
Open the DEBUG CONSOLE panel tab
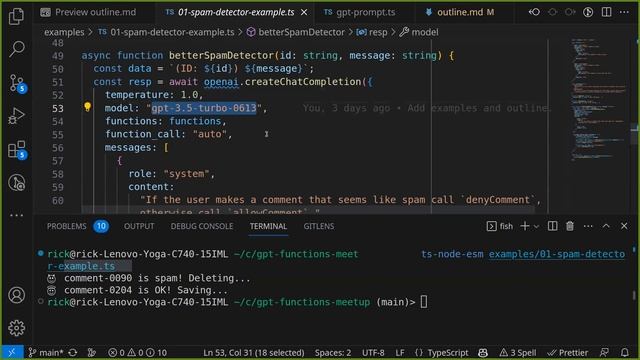click(202, 226)
